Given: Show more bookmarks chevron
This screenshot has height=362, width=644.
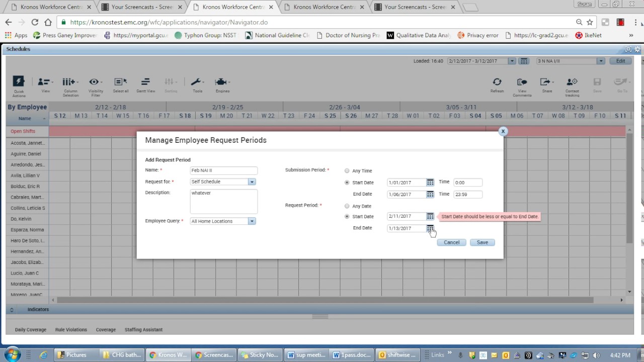Looking at the screenshot, I should 631,35.
